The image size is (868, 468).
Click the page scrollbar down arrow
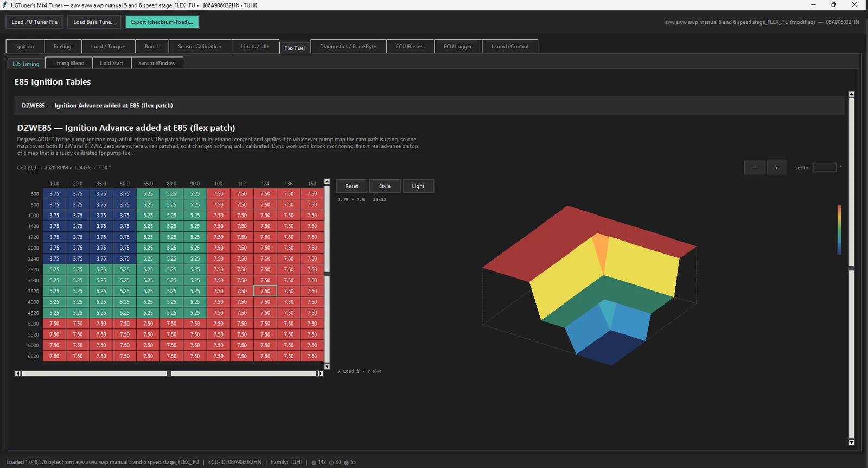pos(851,442)
